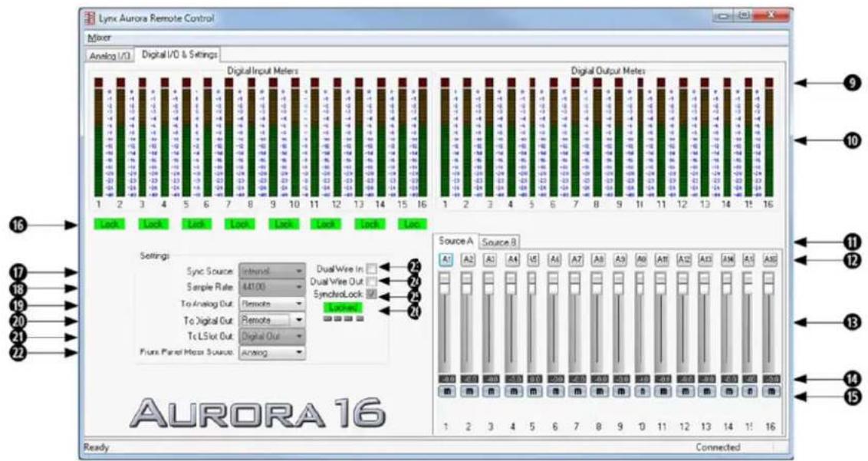Enable the Dual Wire In checkbox
Viewport: 868px width, 461px height.
click(371, 269)
